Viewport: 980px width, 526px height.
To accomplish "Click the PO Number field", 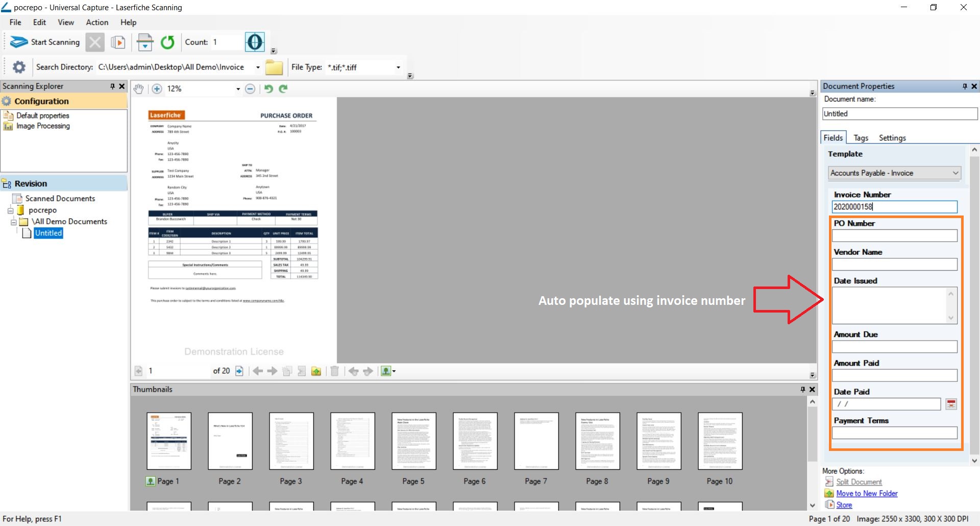I will [894, 235].
